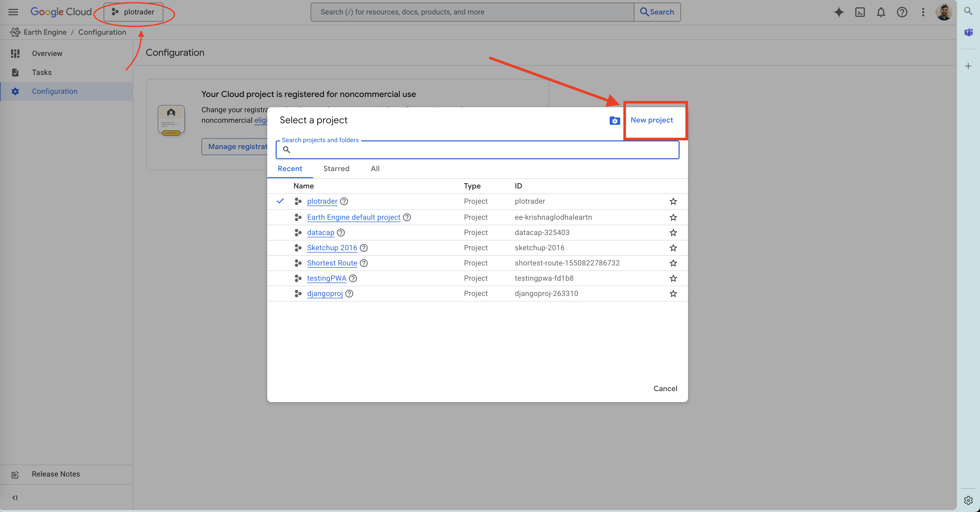
Task: Click the Type column header
Action: coord(472,186)
